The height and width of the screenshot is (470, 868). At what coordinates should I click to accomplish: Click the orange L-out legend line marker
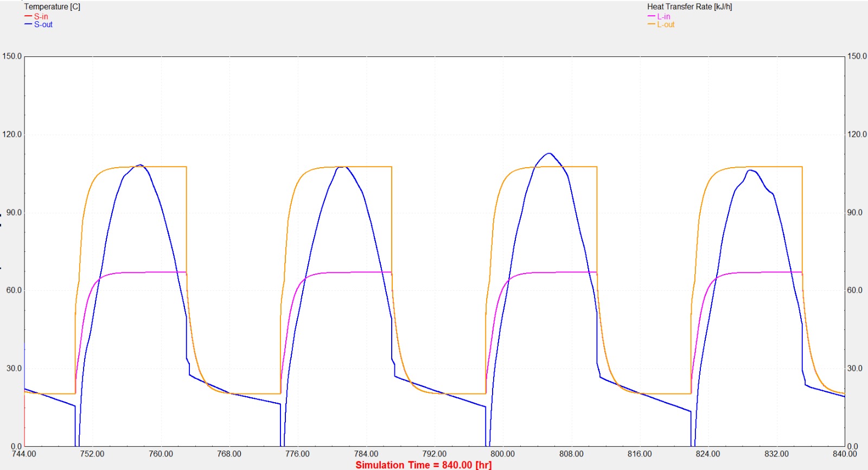click(x=652, y=24)
